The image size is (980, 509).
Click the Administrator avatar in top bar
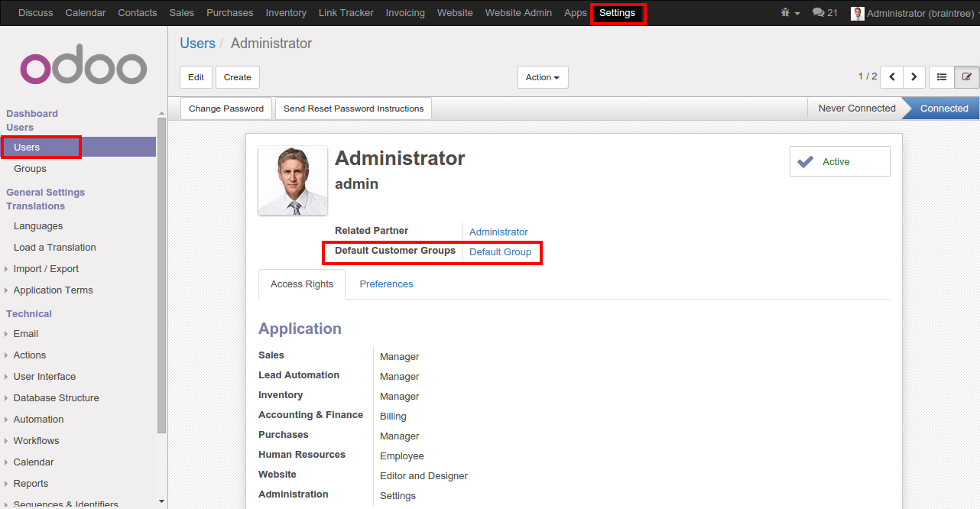(x=858, y=12)
